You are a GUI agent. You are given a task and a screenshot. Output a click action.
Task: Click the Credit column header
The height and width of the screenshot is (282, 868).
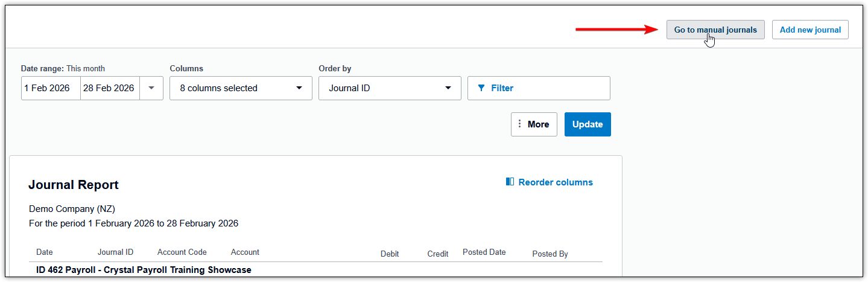pyautogui.click(x=437, y=254)
